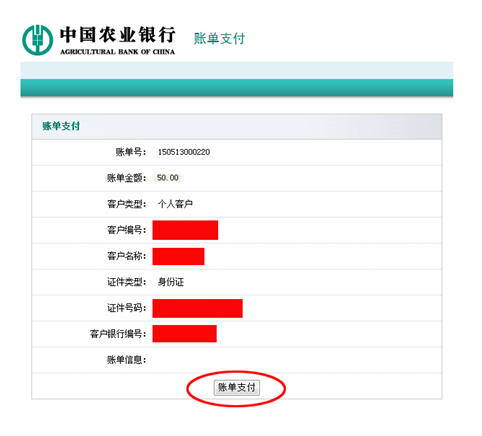
Task: Click the 账单号 label
Action: pyautogui.click(x=131, y=152)
